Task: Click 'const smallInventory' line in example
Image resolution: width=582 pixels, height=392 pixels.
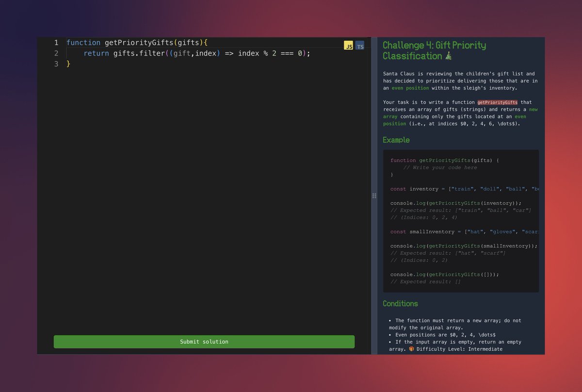Action: coord(465,231)
